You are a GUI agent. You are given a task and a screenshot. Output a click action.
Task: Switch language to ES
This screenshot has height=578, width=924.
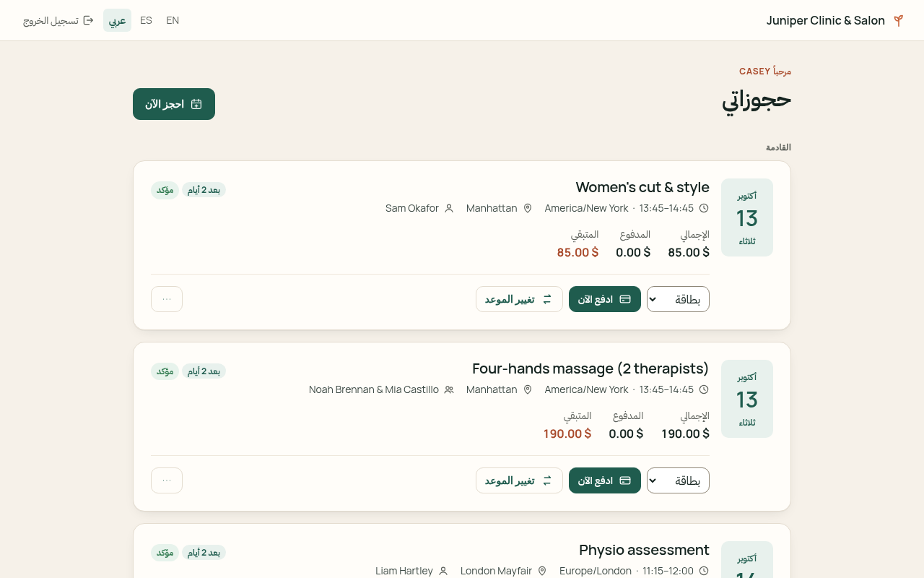coord(146,20)
